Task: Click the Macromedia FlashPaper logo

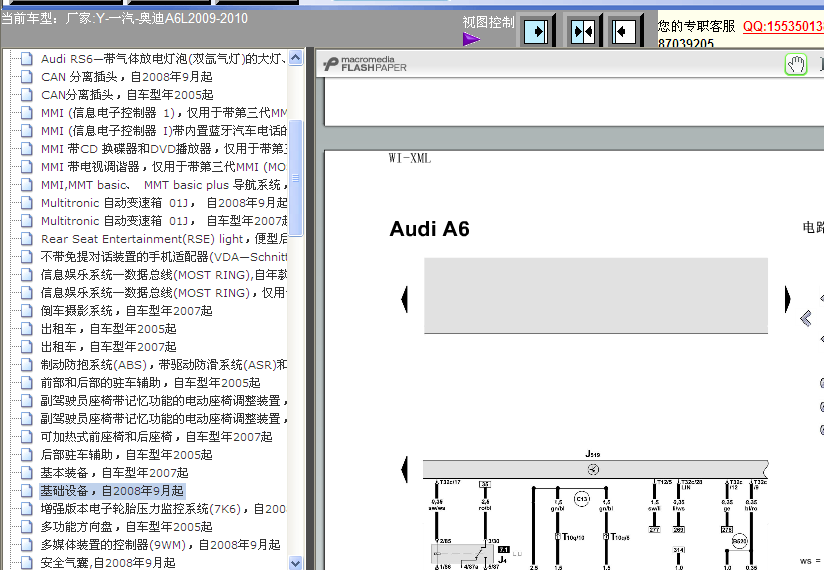Action: pyautogui.click(x=365, y=64)
